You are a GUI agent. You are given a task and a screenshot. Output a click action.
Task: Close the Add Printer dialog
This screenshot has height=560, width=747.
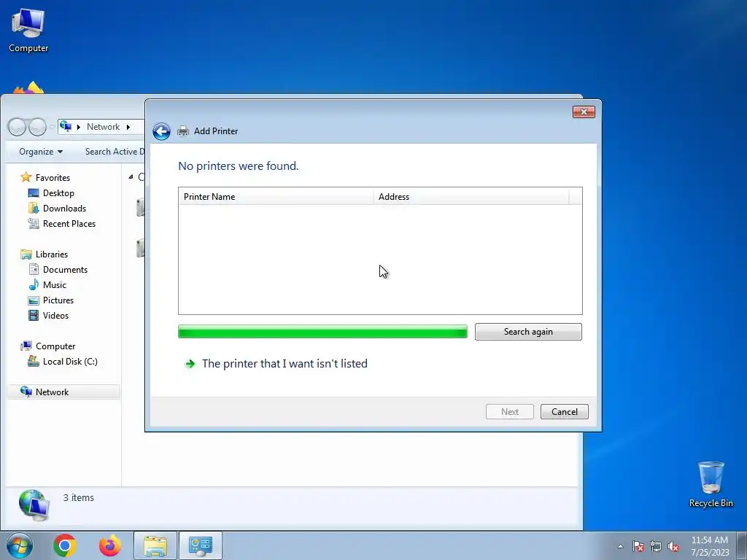coord(583,112)
